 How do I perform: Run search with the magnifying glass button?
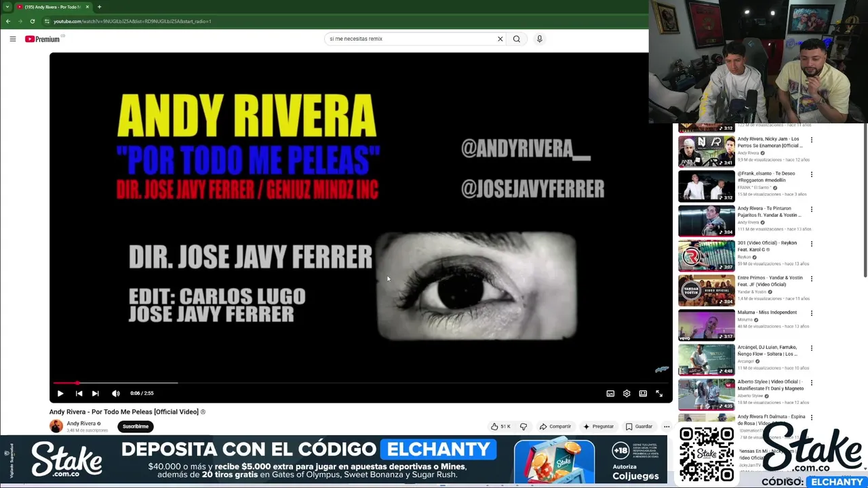(x=517, y=39)
